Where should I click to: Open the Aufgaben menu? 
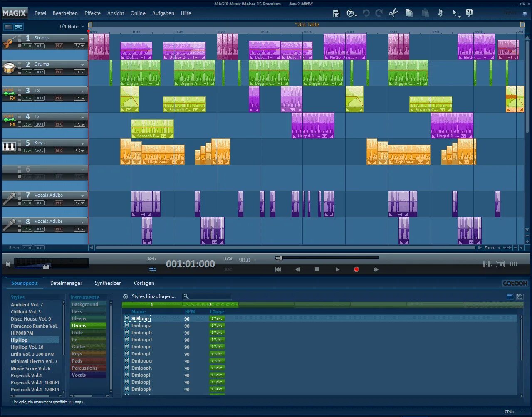click(163, 13)
